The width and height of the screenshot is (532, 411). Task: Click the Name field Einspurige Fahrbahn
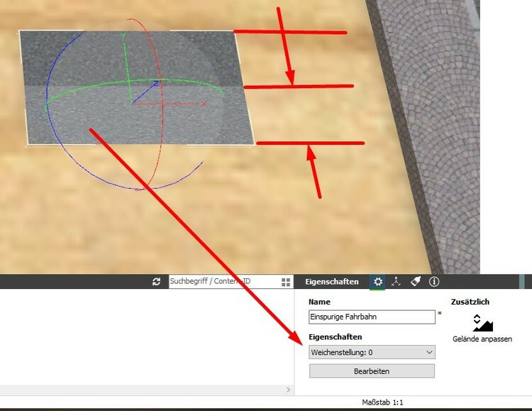tap(372, 317)
